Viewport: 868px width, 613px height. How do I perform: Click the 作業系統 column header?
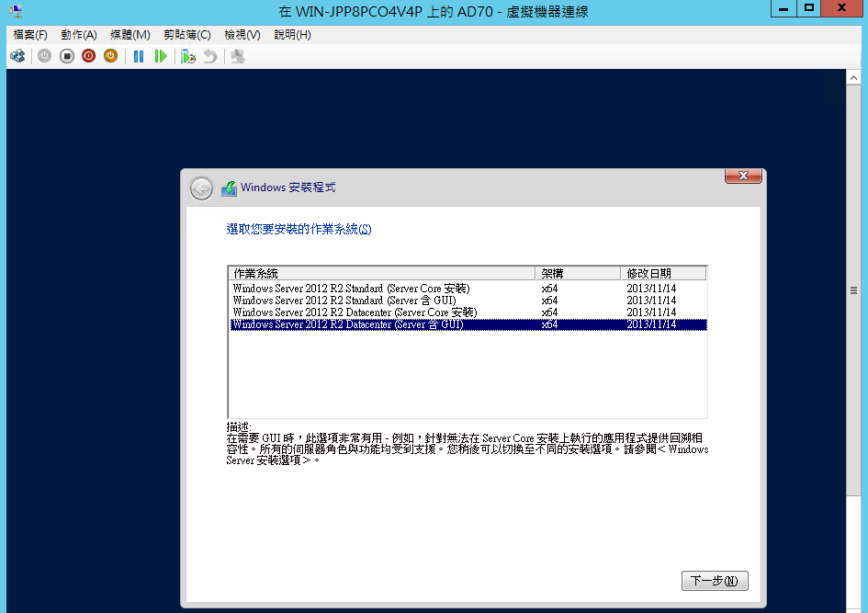click(x=381, y=273)
